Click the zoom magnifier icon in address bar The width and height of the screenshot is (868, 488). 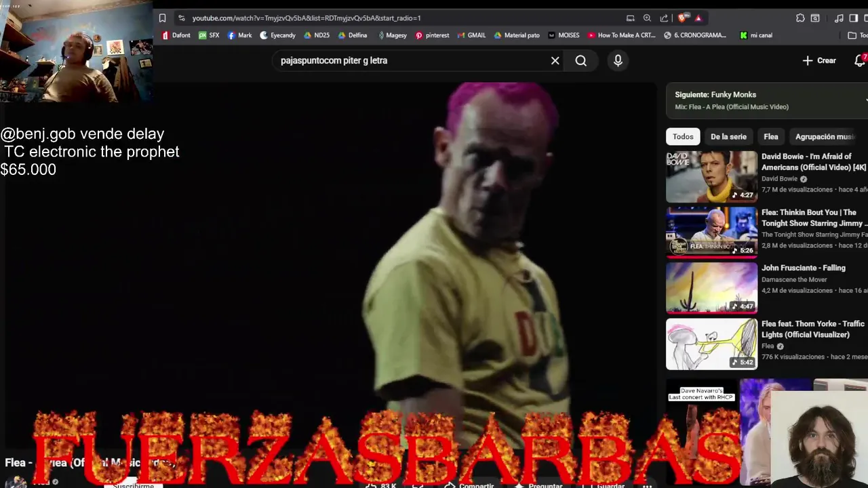tap(647, 18)
